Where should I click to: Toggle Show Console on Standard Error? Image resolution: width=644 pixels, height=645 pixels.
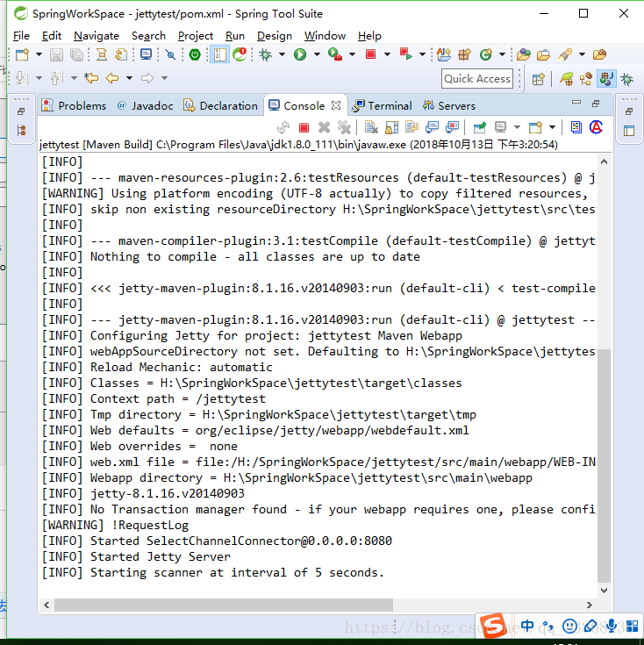pos(452,128)
